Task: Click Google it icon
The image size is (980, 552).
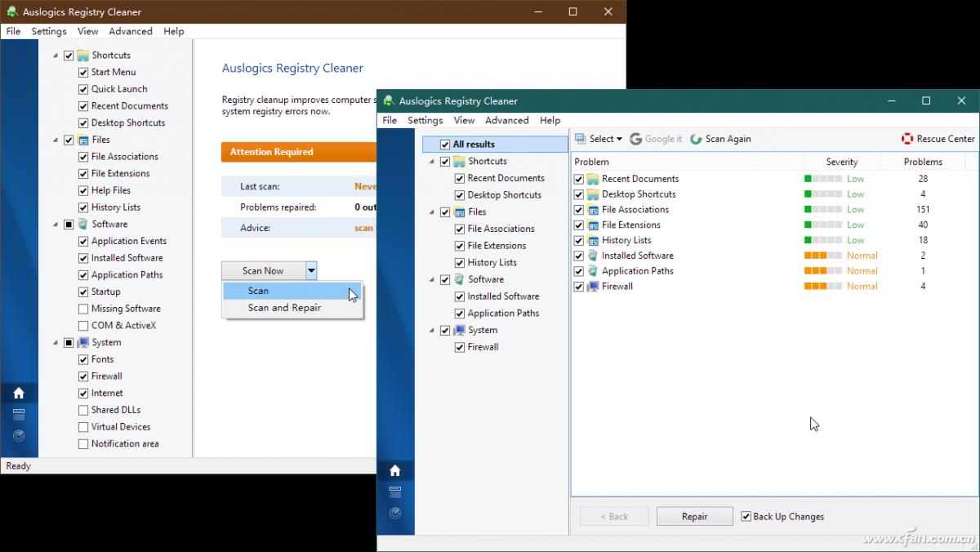Action: point(635,139)
